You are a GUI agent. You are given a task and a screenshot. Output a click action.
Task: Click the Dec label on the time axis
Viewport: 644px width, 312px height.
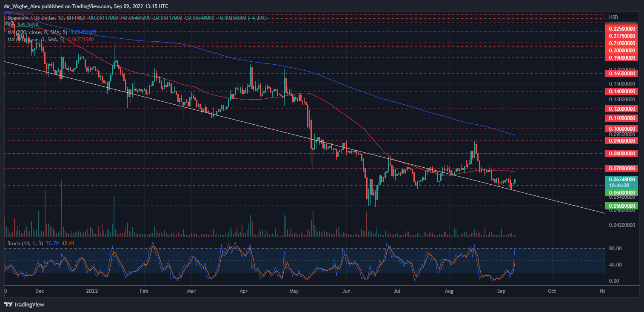click(40, 292)
